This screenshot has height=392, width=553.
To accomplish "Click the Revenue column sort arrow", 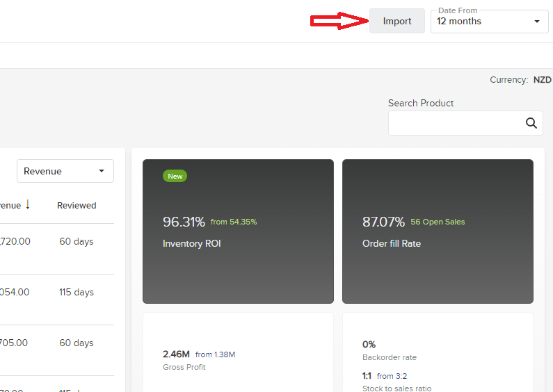I will click(x=28, y=204).
